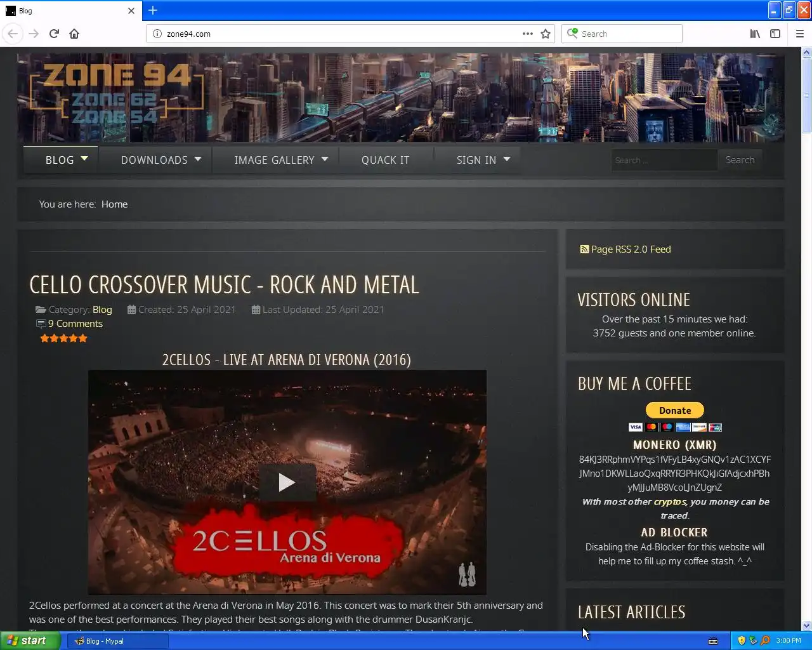Viewport: 812px width, 650px height.
Task: Click the scrollbar down arrow
Action: pyautogui.click(x=806, y=625)
